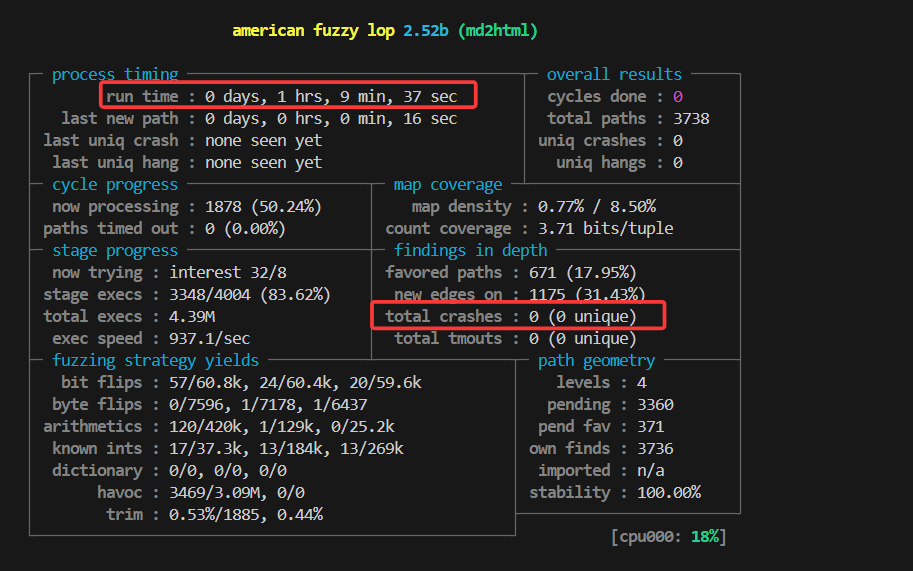The width and height of the screenshot is (913, 571).
Task: Click the cycles done value 0
Action: tap(677, 96)
